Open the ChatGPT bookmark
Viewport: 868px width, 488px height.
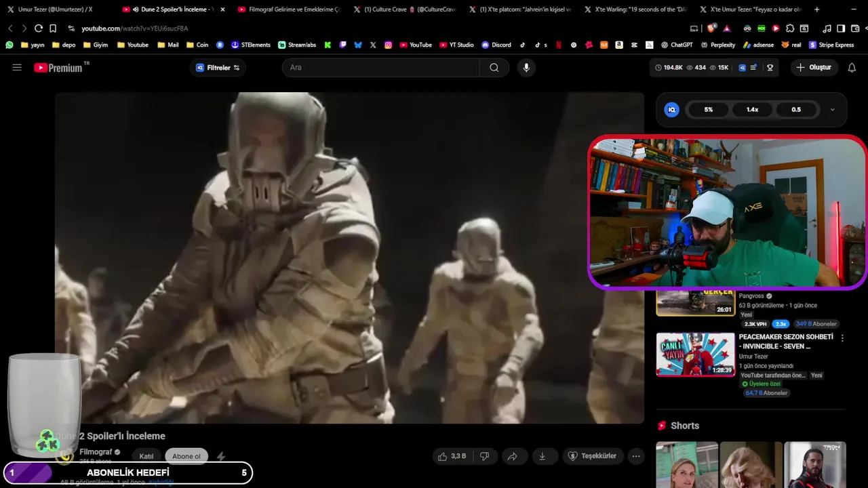click(678, 45)
